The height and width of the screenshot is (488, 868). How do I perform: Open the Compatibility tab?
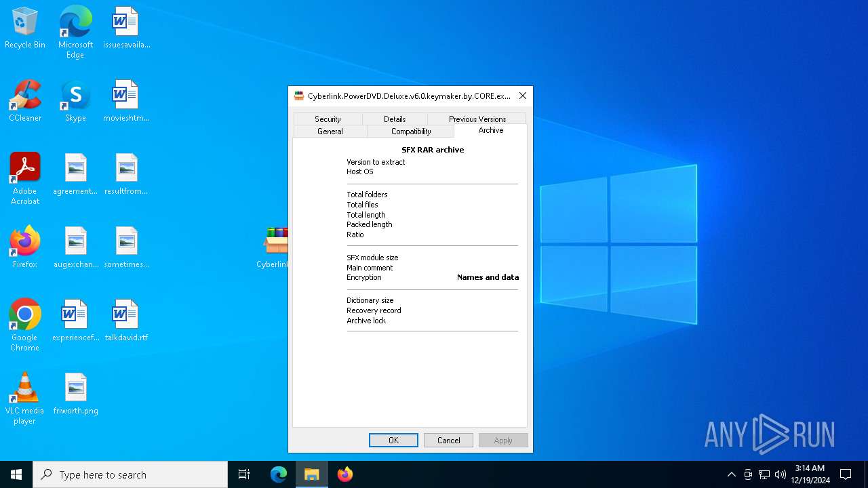[x=411, y=131]
